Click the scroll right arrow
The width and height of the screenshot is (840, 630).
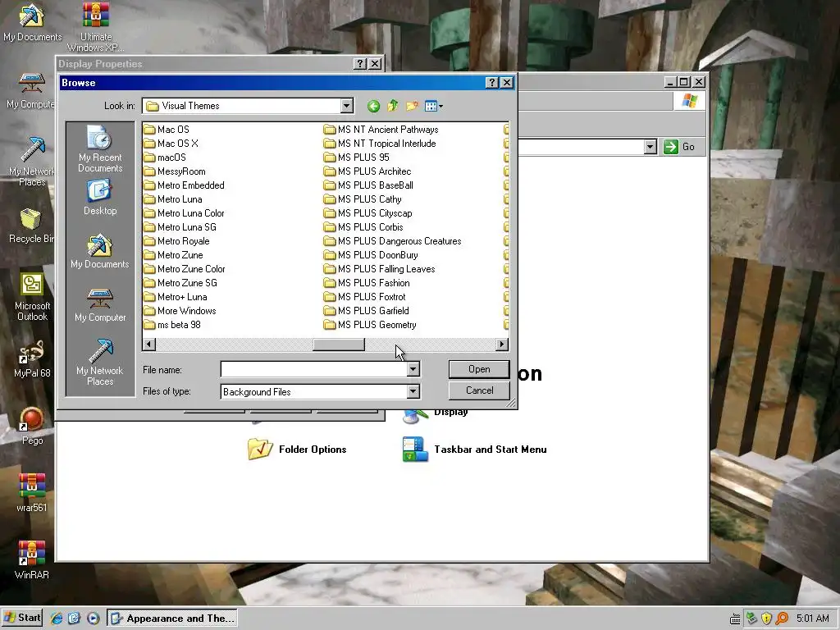[502, 345]
